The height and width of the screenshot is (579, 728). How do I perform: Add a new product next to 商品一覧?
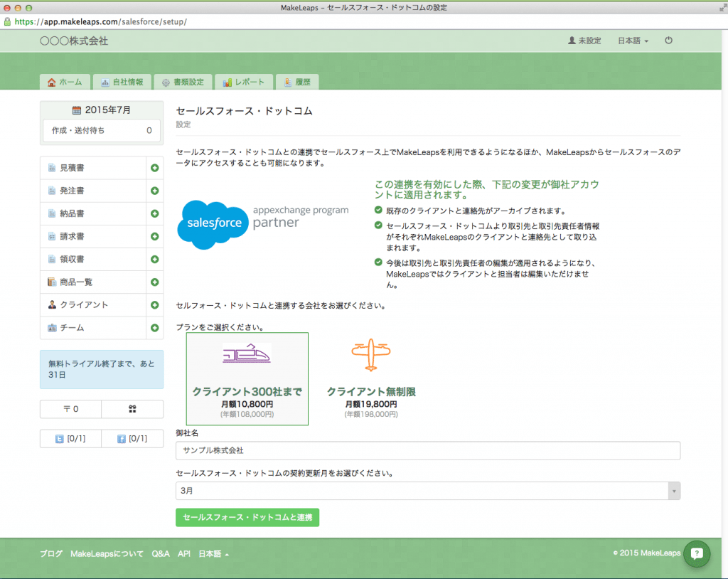click(x=154, y=282)
